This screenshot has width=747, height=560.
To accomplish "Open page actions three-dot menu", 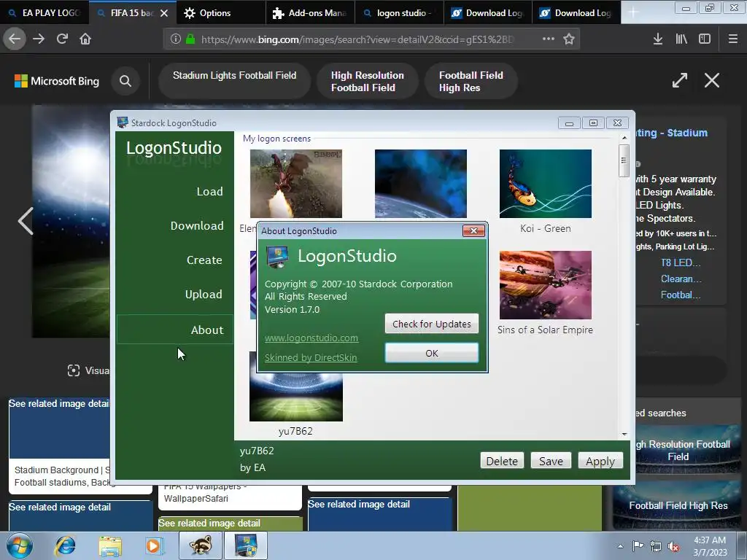I will pyautogui.click(x=549, y=39).
